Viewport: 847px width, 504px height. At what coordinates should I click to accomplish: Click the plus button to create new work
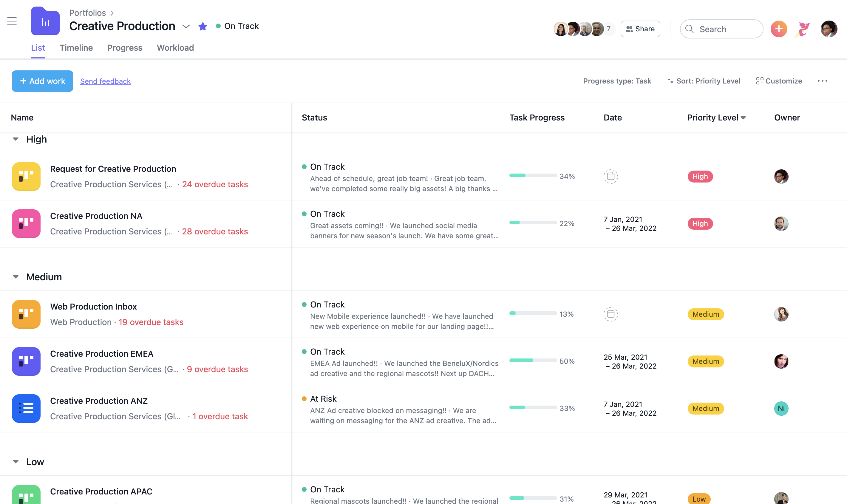click(x=778, y=29)
